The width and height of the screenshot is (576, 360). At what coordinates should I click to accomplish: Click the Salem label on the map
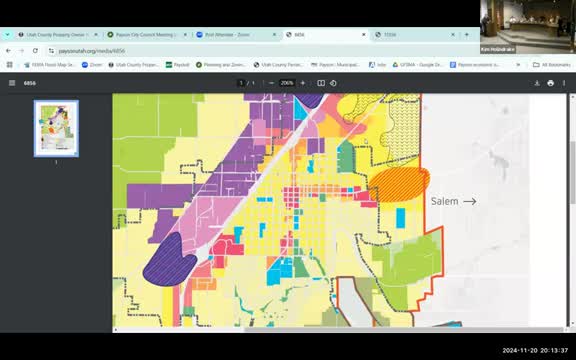pos(444,201)
